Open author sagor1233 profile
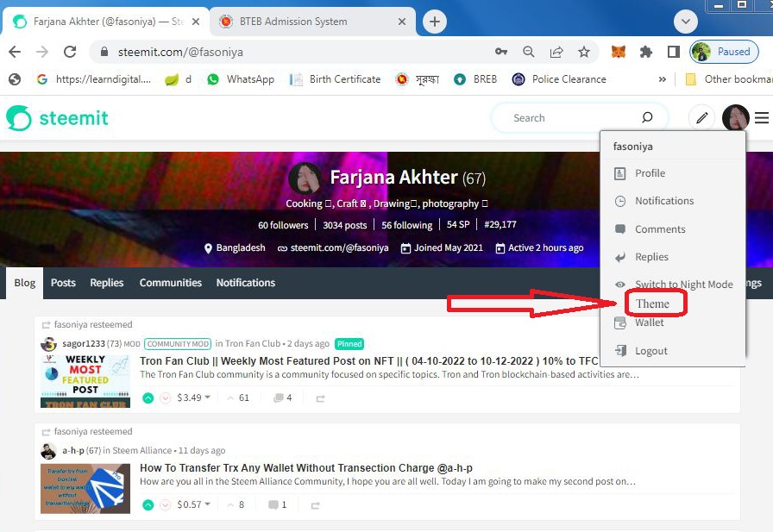The width and height of the screenshot is (773, 532). (x=84, y=344)
